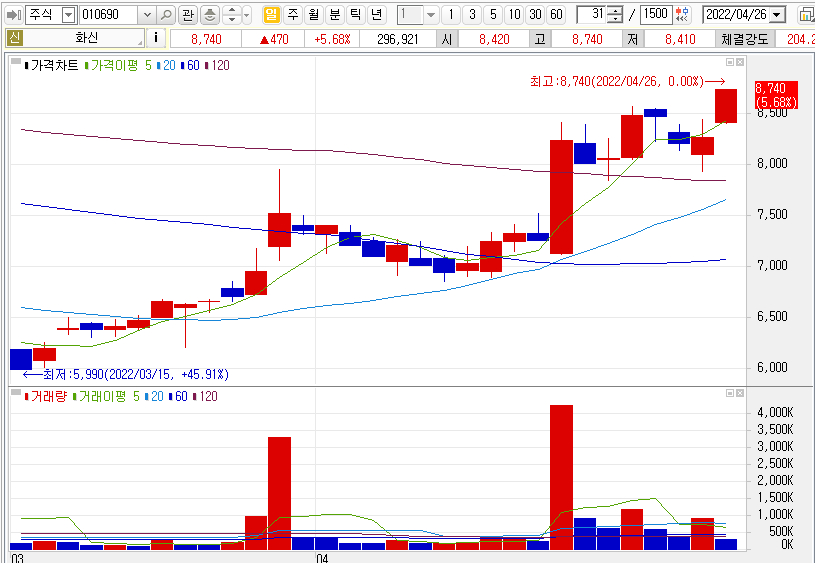Click the 체결강도 label
Viewport: 815px width, 563px height.
coord(744,39)
